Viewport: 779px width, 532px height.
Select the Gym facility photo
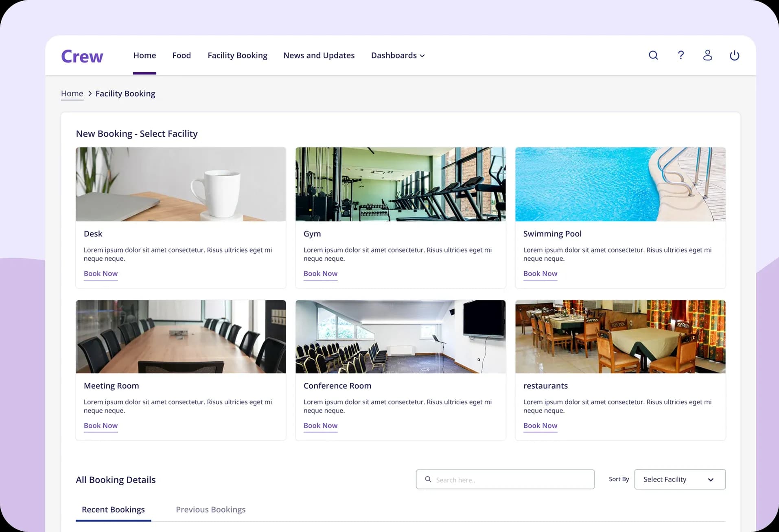point(400,184)
